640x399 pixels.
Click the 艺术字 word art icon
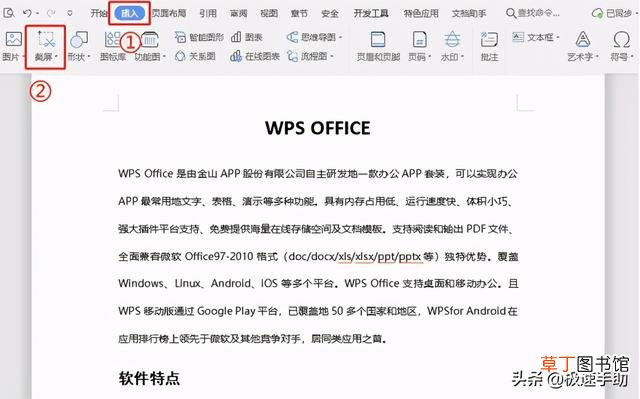583,40
